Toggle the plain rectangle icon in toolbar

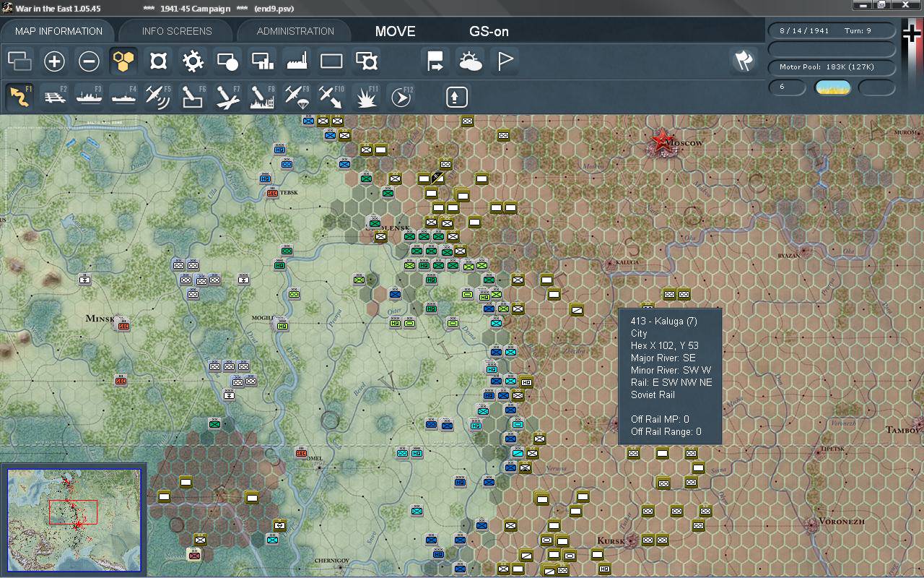pyautogui.click(x=331, y=61)
